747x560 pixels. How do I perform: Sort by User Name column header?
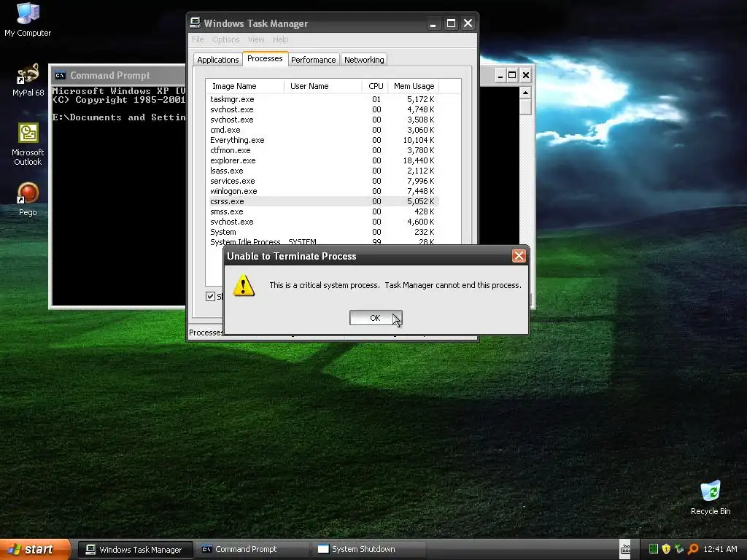pyautogui.click(x=323, y=86)
